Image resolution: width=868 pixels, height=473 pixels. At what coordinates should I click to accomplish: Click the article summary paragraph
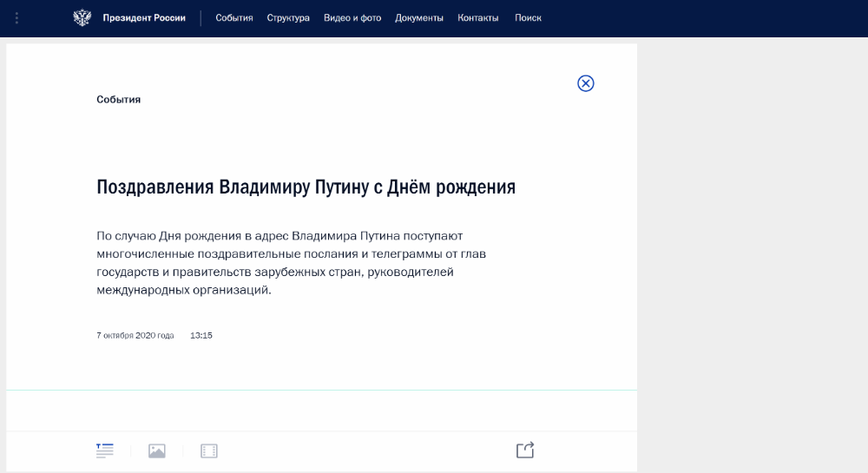point(291,263)
